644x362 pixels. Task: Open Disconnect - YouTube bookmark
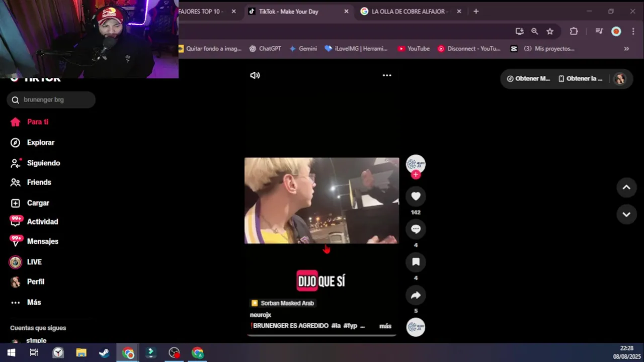469,49
